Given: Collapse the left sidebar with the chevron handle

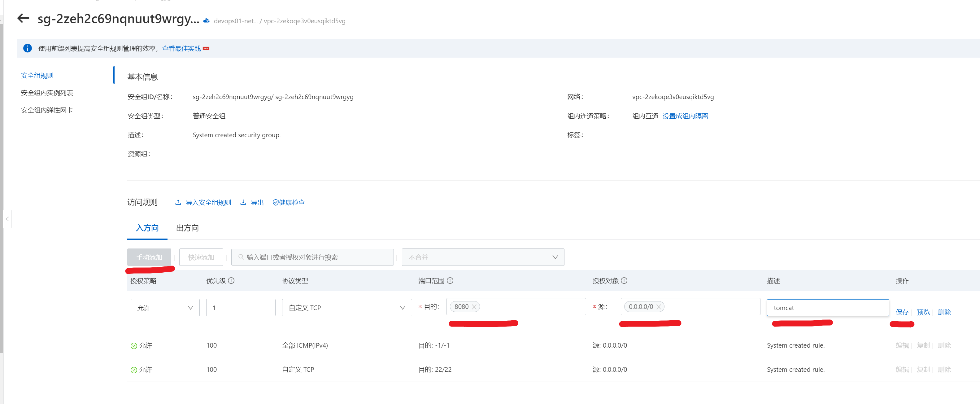Looking at the screenshot, I should pos(7,219).
